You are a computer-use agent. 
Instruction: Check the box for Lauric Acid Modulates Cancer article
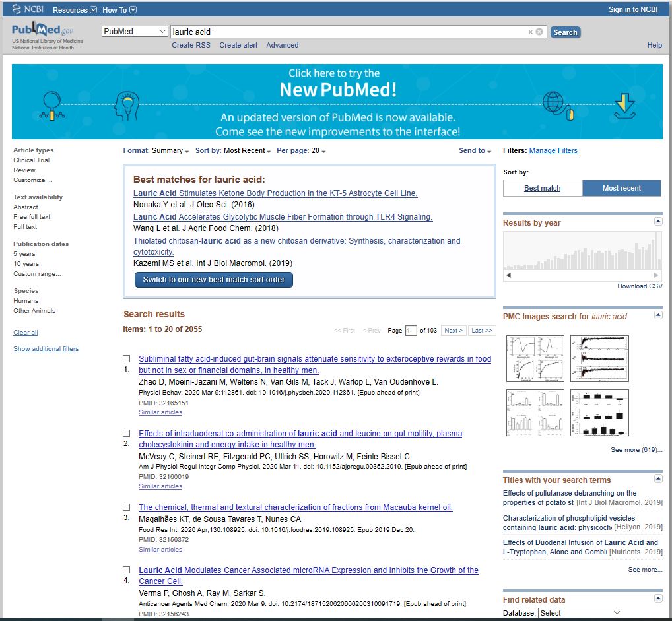(x=127, y=570)
